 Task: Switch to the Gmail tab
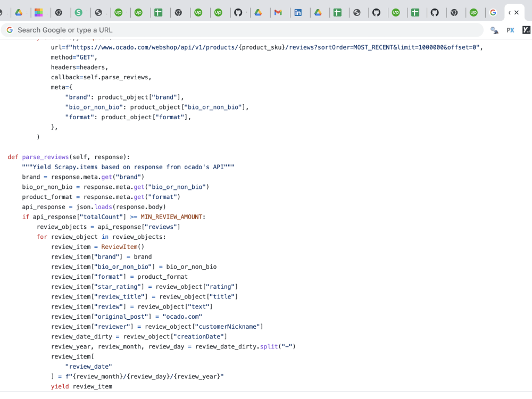[x=278, y=13]
